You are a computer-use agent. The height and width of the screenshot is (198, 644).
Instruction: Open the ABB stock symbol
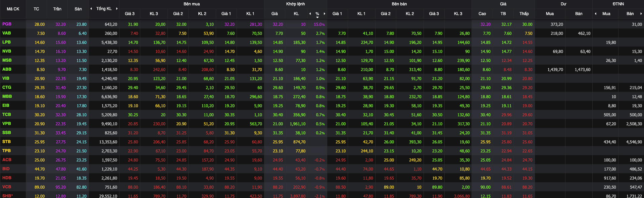[7, 69]
